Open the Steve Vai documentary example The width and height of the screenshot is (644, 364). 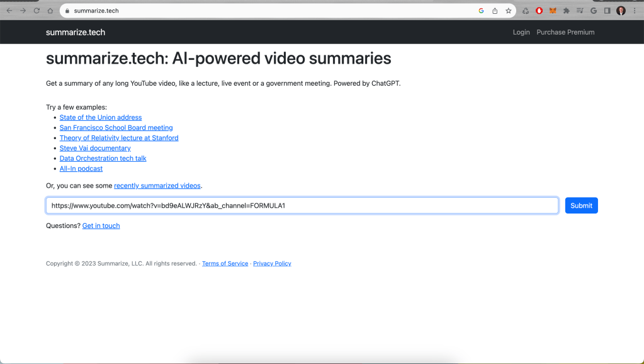pyautogui.click(x=95, y=149)
